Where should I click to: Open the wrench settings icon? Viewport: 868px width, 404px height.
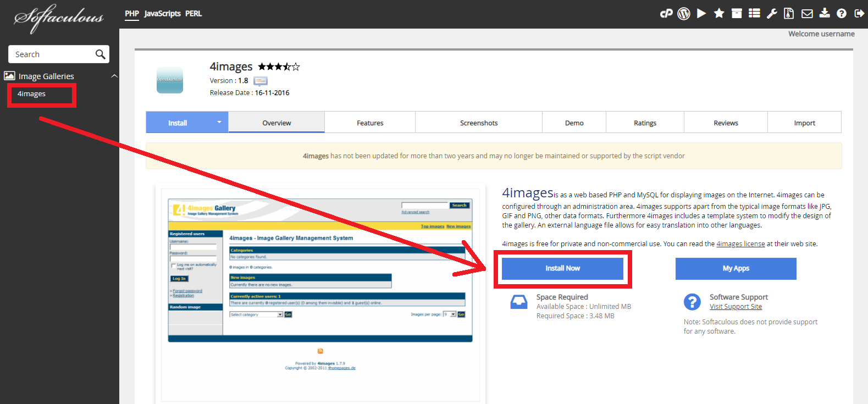click(772, 14)
